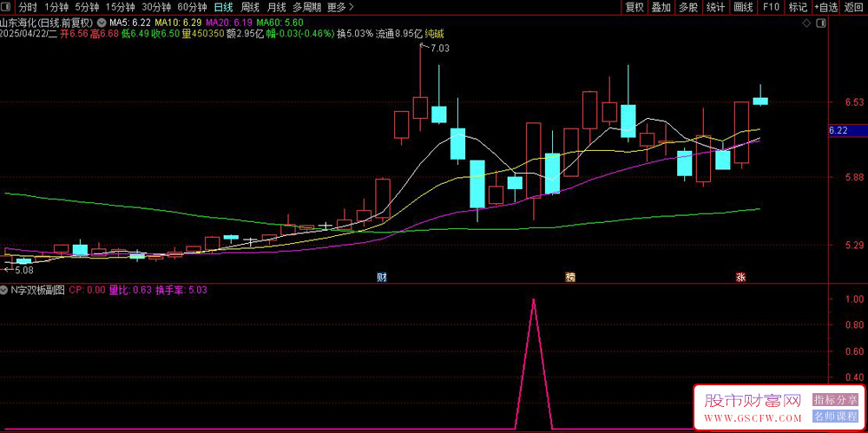868x433 pixels.
Task: Click the date 2025/04/22/二 label
Action: click(29, 34)
